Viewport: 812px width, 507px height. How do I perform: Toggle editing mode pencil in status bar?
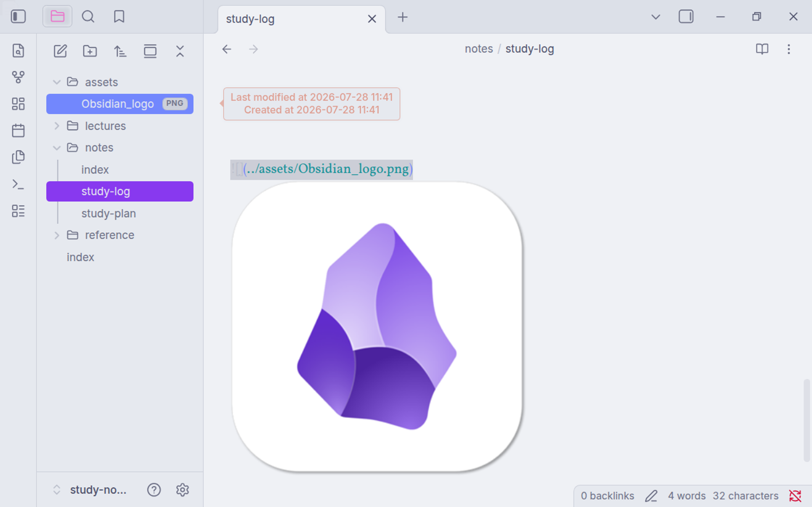point(651,496)
